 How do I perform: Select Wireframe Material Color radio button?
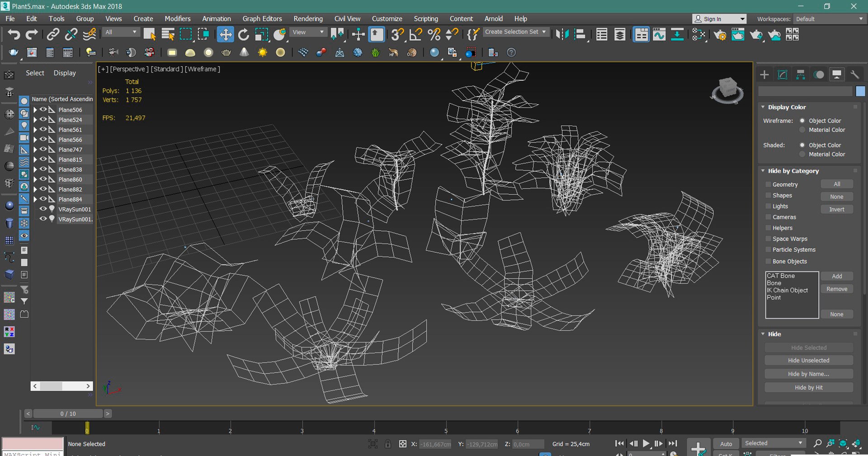coord(802,130)
